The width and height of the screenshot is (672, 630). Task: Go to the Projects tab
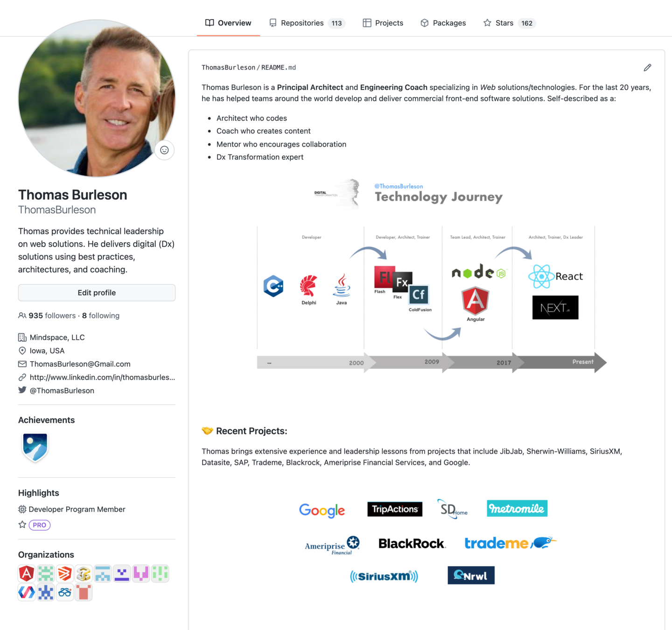pos(383,23)
